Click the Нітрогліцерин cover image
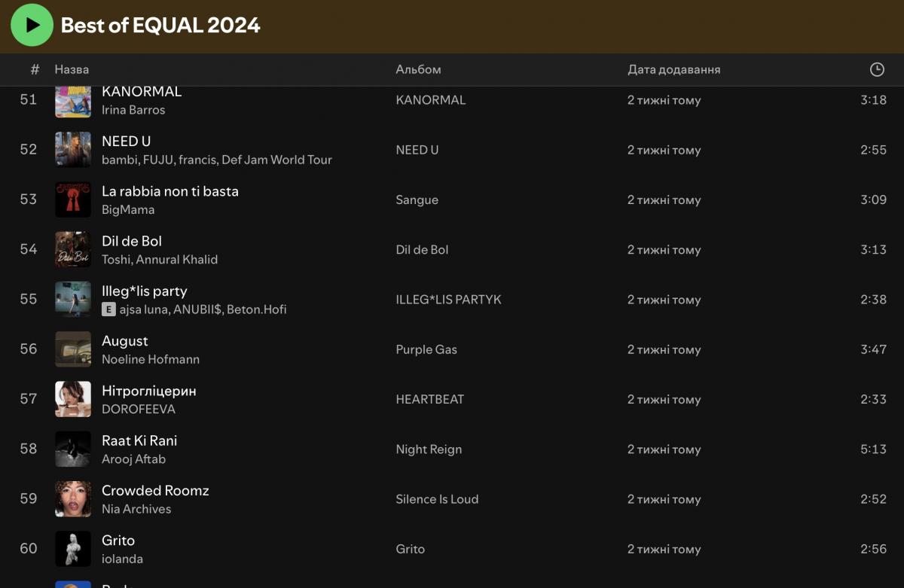The width and height of the screenshot is (904, 588). pyautogui.click(x=73, y=399)
